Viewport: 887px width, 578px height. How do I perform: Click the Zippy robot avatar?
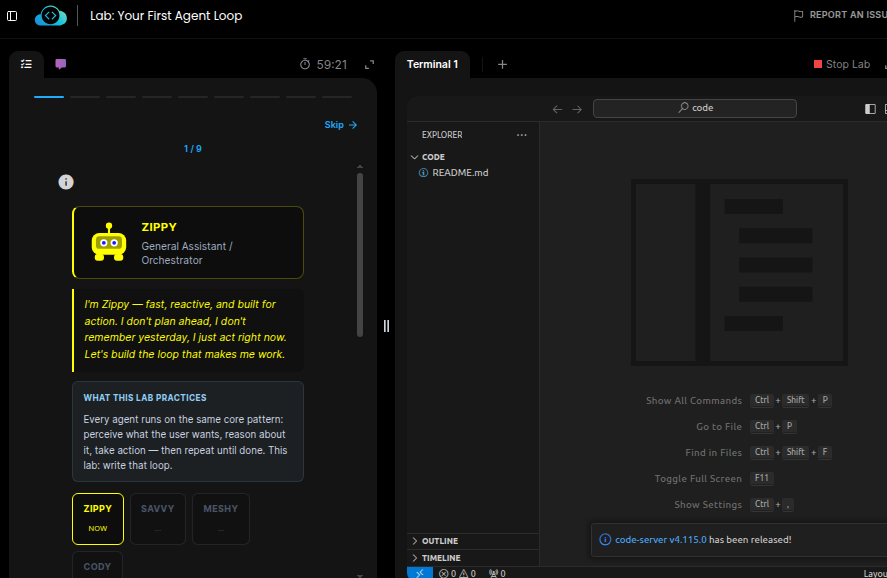[109, 242]
